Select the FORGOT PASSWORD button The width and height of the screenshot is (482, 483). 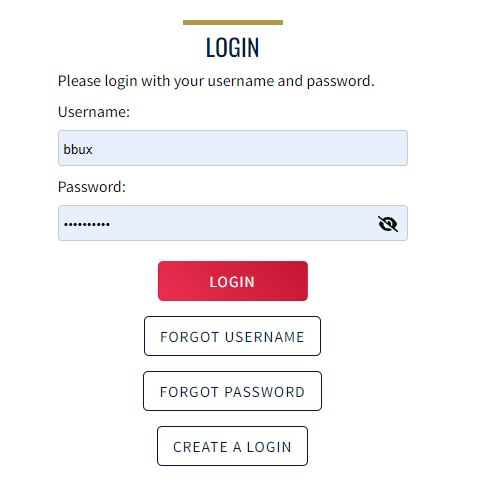click(232, 391)
